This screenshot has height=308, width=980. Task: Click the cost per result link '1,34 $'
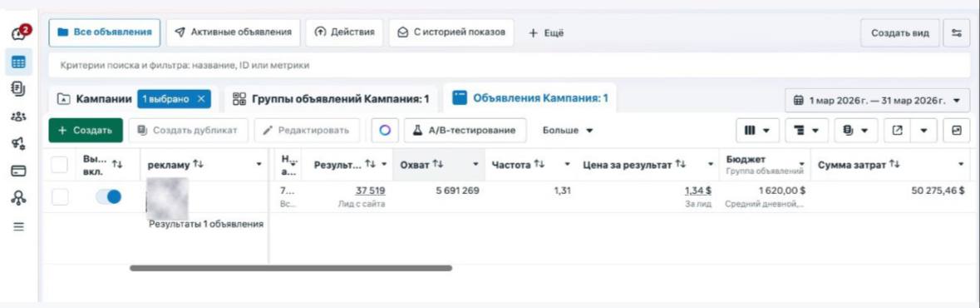click(697, 191)
